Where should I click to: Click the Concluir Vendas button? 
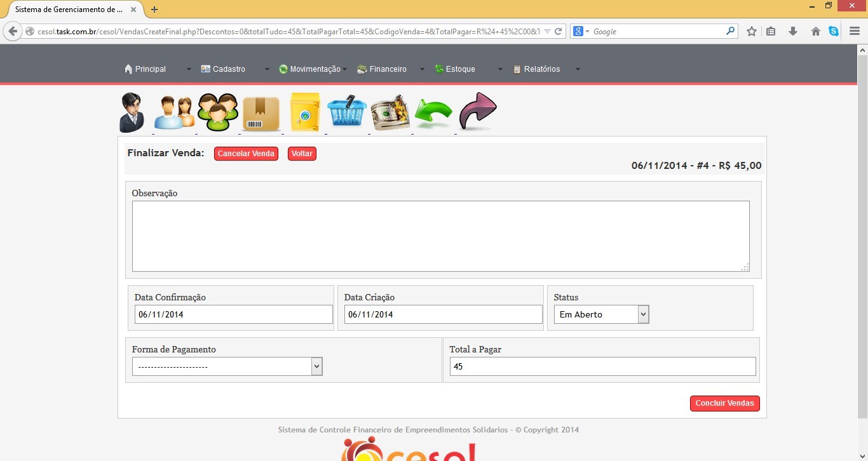pyautogui.click(x=724, y=403)
